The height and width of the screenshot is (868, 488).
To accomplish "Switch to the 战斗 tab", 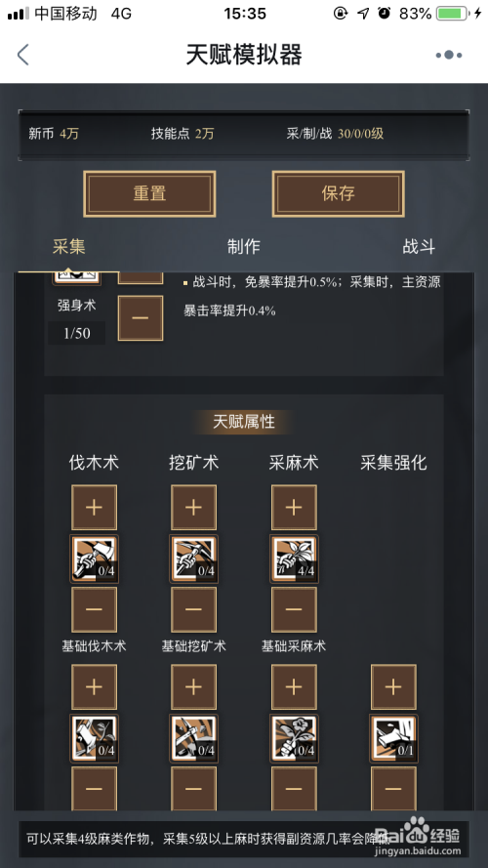I will (x=419, y=246).
